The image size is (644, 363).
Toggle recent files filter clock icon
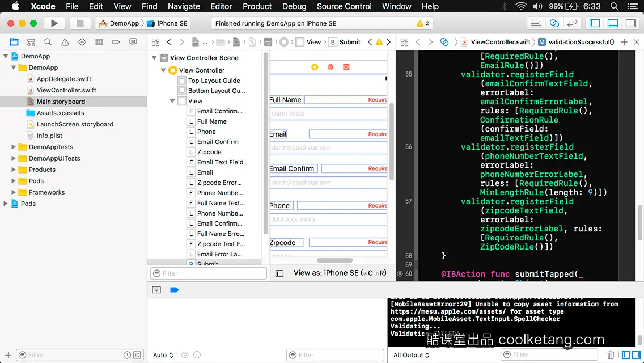pyautogui.click(x=128, y=355)
